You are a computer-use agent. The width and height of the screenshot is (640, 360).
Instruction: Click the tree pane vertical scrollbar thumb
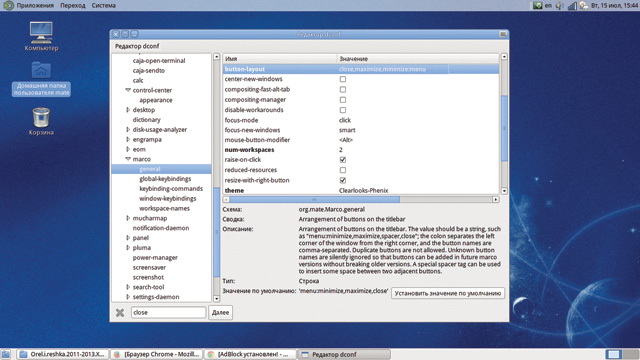(216, 232)
